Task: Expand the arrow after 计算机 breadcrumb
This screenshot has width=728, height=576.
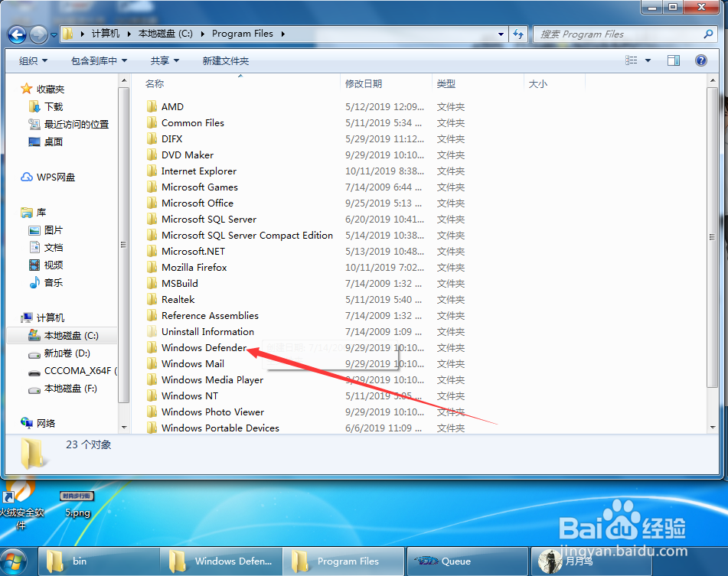Action: coord(129,34)
